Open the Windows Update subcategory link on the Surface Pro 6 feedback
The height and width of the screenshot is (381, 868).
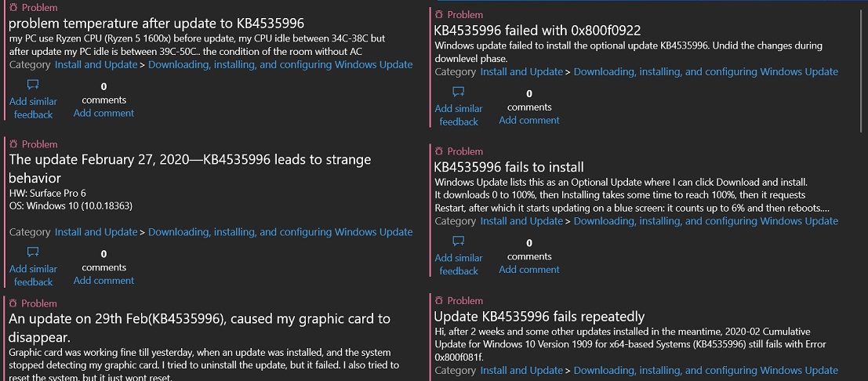tap(280, 232)
